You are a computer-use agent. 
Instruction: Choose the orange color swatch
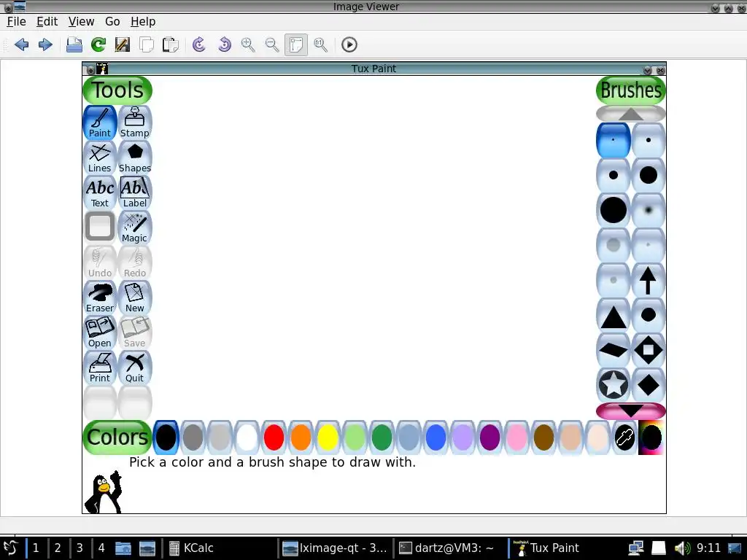301,437
